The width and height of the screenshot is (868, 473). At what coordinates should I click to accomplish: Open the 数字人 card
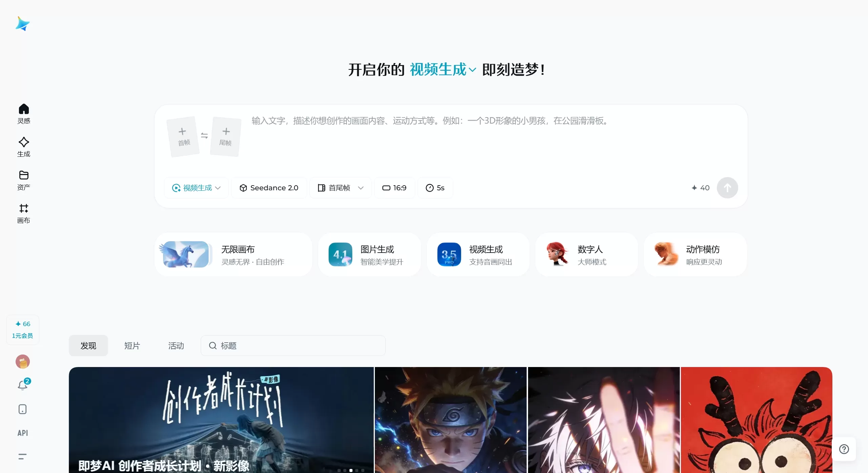[587, 254]
